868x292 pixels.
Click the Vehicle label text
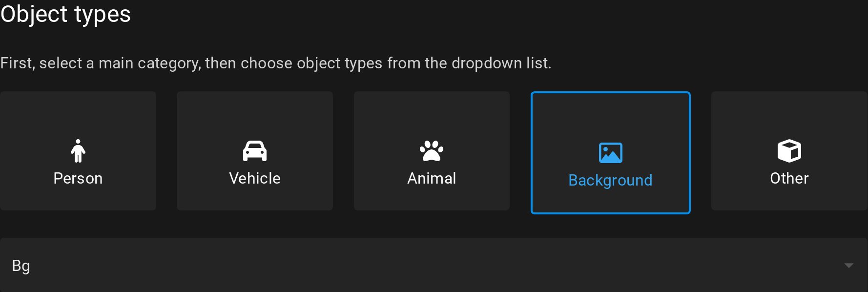[254, 178]
